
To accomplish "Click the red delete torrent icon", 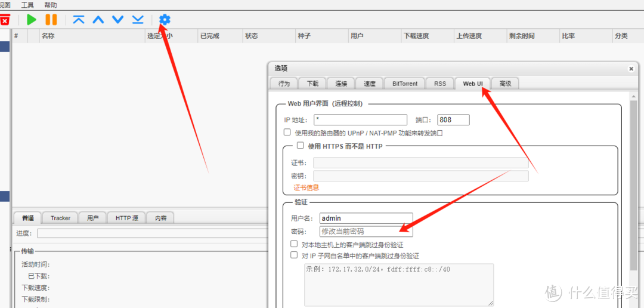I will [4, 20].
